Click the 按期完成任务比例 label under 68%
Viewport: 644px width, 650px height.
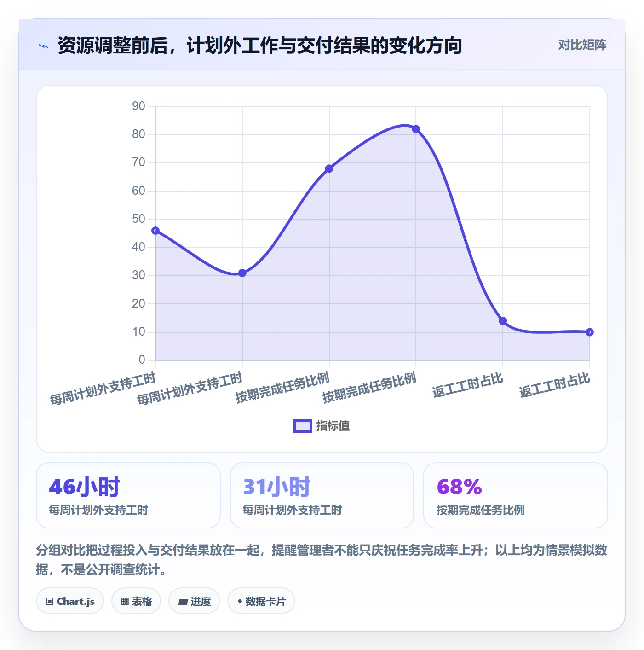pos(480,510)
